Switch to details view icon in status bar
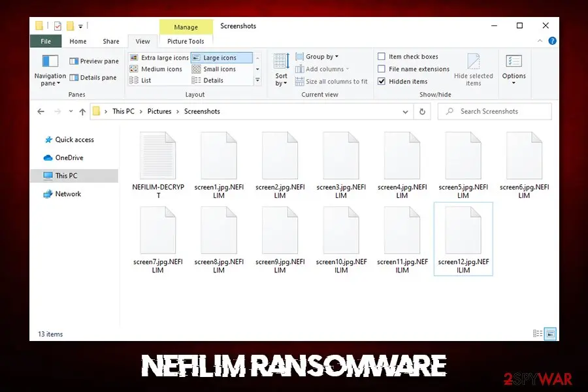Image resolution: width=588 pixels, height=392 pixels. [538, 333]
